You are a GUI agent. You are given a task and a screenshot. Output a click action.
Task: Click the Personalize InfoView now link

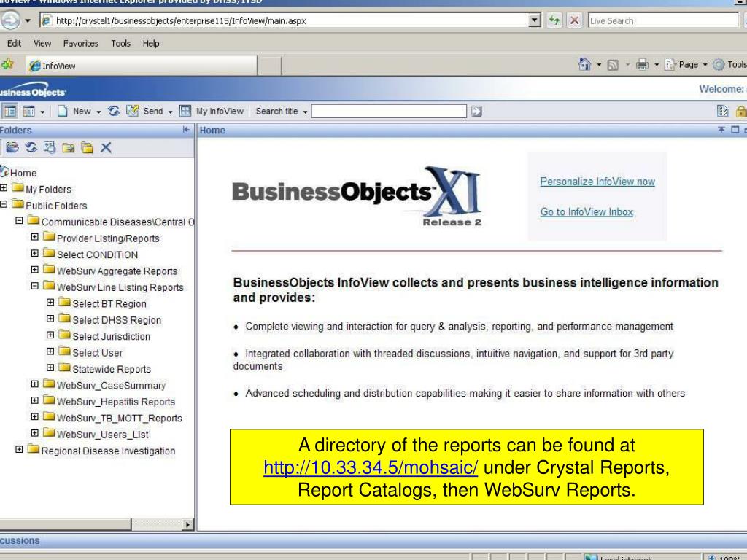[x=597, y=182]
